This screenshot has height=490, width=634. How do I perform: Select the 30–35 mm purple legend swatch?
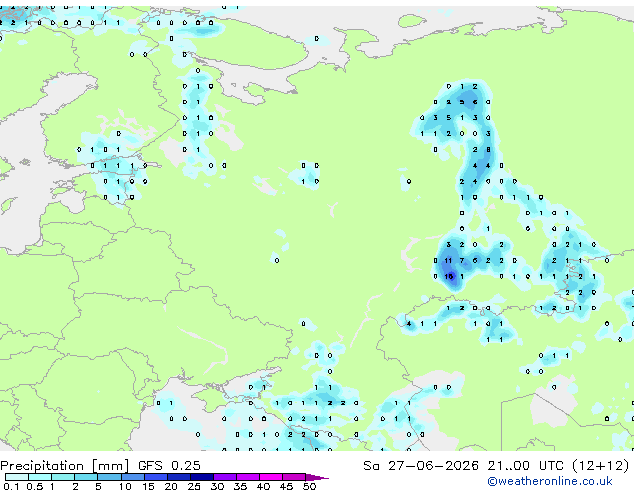225,477
